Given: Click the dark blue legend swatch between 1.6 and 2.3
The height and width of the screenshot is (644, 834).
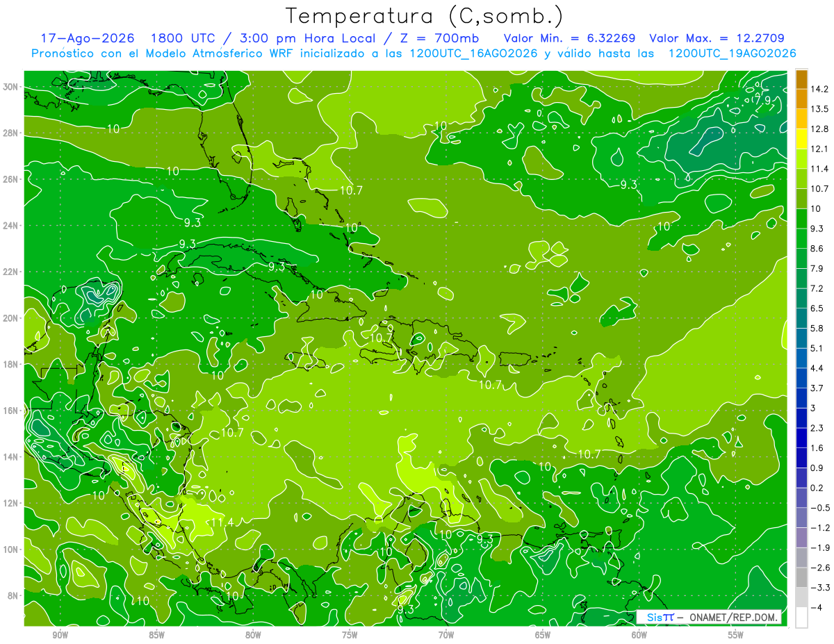Looking at the screenshot, I should click(x=801, y=438).
